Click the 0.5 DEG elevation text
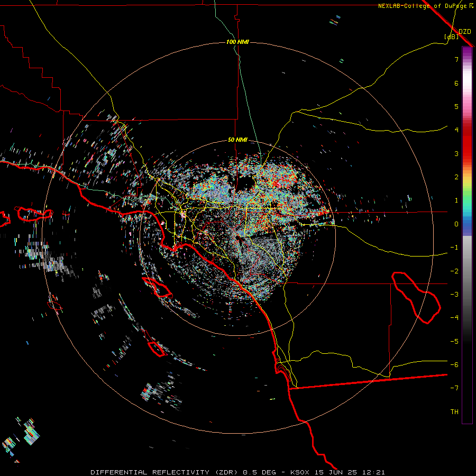The width and height of the screenshot is (476, 476). 259,472
